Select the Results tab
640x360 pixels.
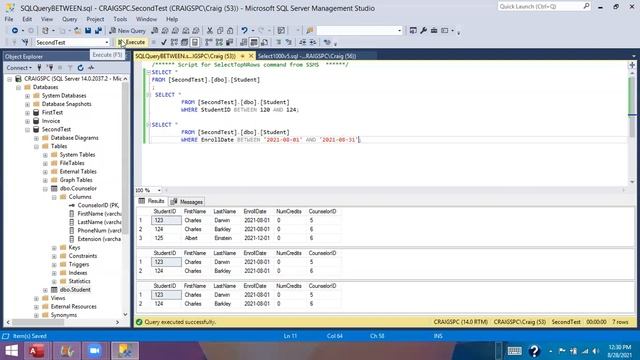pos(151,201)
